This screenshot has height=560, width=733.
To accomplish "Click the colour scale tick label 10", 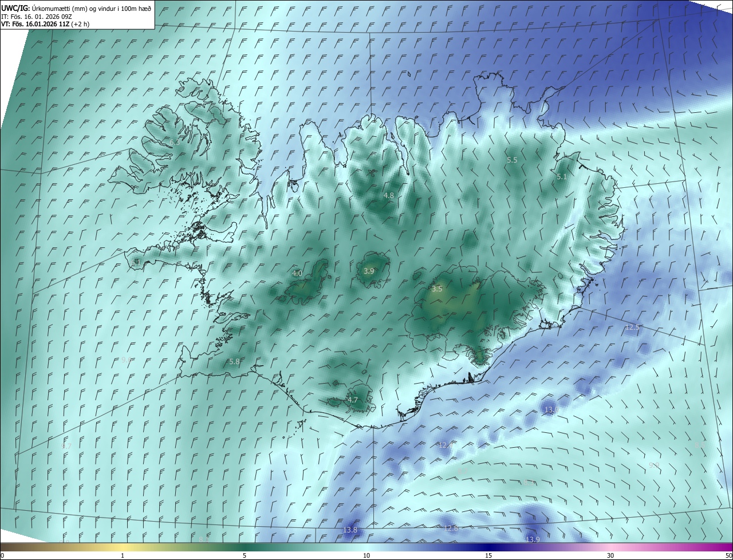I will pos(366,555).
